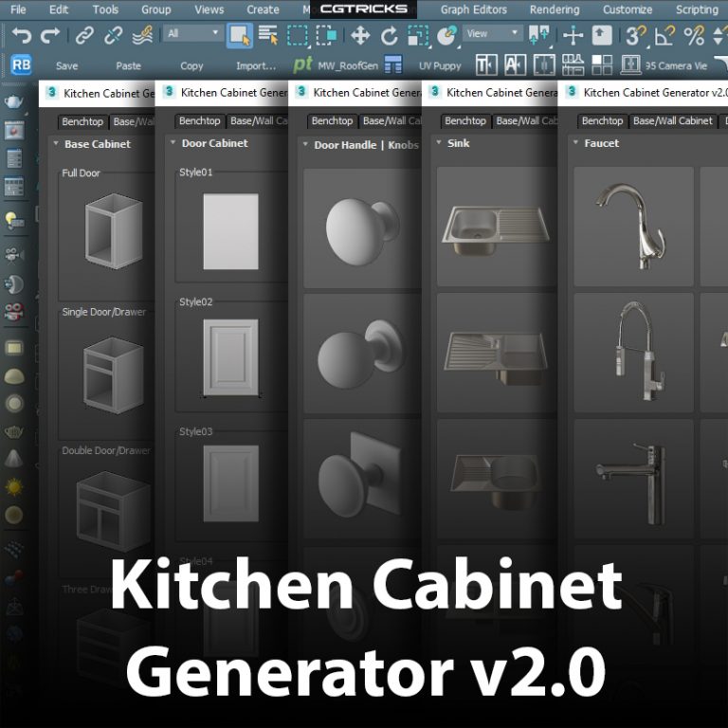Toggle Angle Snap in the toolbar

point(664,36)
